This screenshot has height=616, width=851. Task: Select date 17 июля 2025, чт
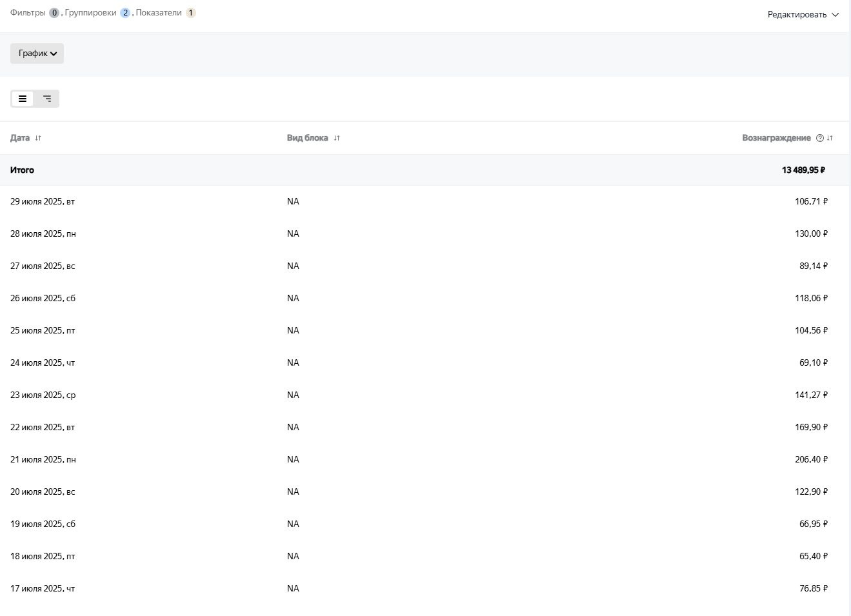click(x=43, y=588)
